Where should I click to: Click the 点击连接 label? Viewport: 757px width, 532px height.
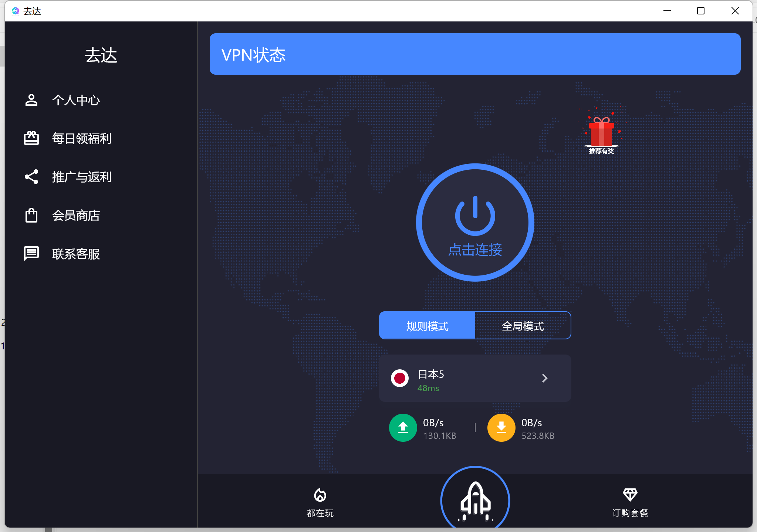pyautogui.click(x=475, y=250)
